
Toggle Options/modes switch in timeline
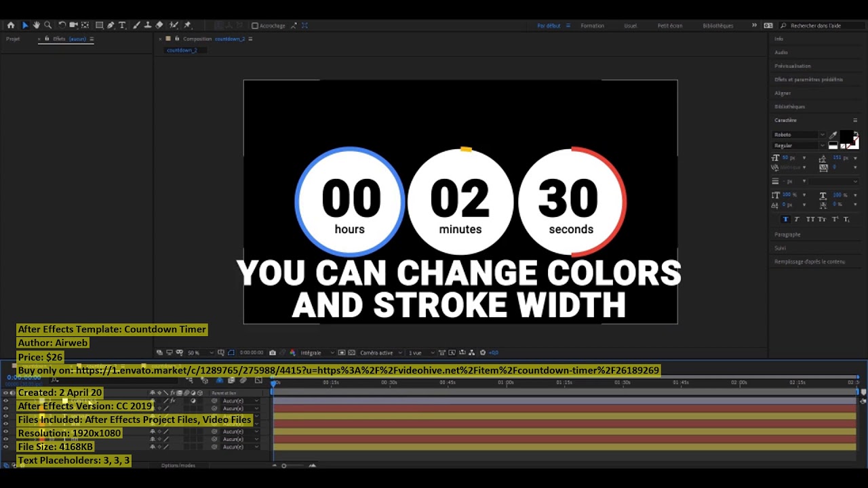pyautogui.click(x=178, y=466)
